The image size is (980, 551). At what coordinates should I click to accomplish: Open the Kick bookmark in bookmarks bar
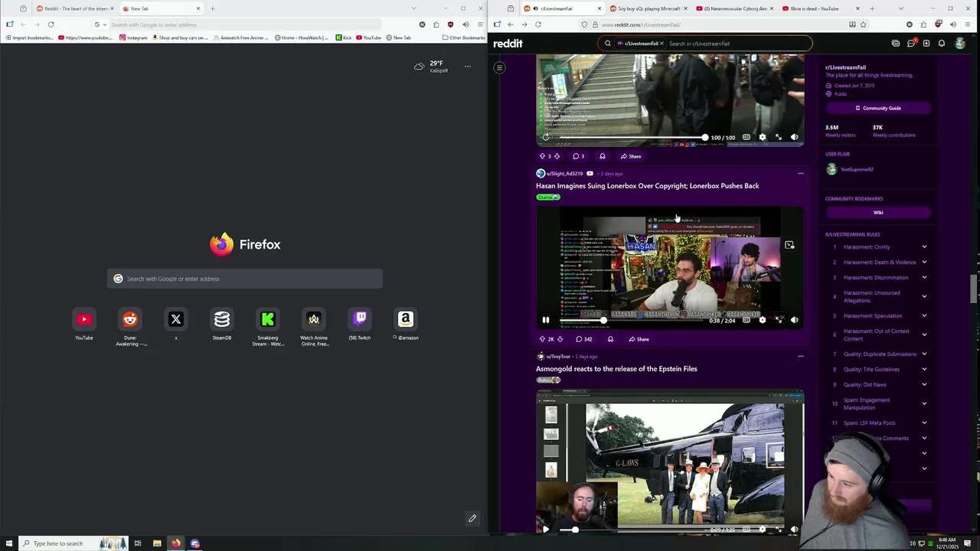click(x=344, y=37)
